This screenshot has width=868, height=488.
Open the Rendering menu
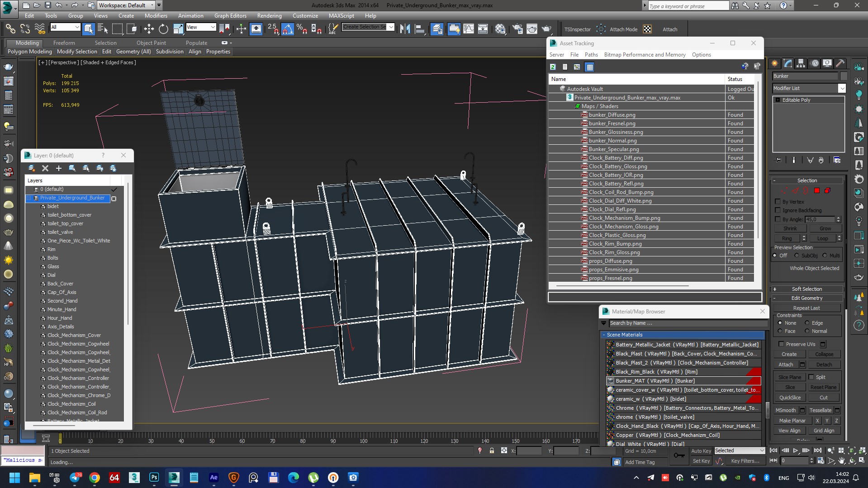point(269,15)
